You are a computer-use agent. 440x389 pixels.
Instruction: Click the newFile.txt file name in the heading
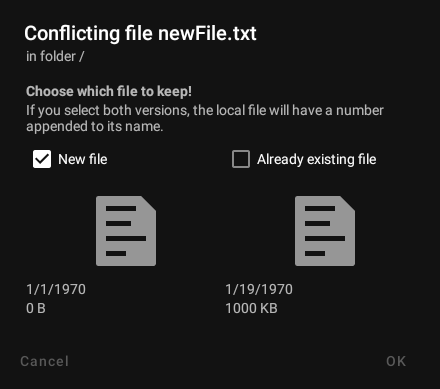pyautogui.click(x=207, y=34)
